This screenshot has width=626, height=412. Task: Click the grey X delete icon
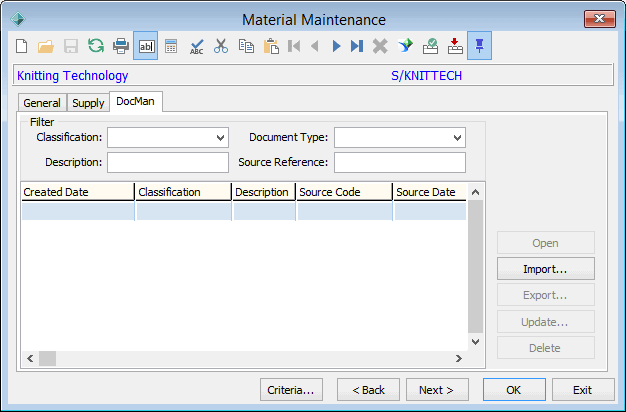[380, 46]
